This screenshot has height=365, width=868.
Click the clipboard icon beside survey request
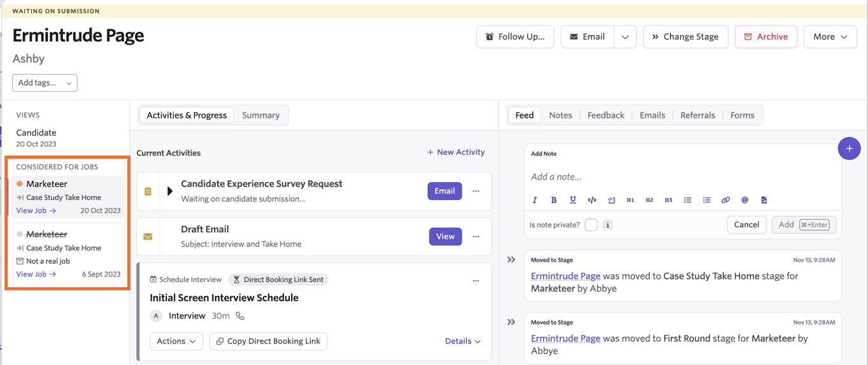(x=148, y=191)
